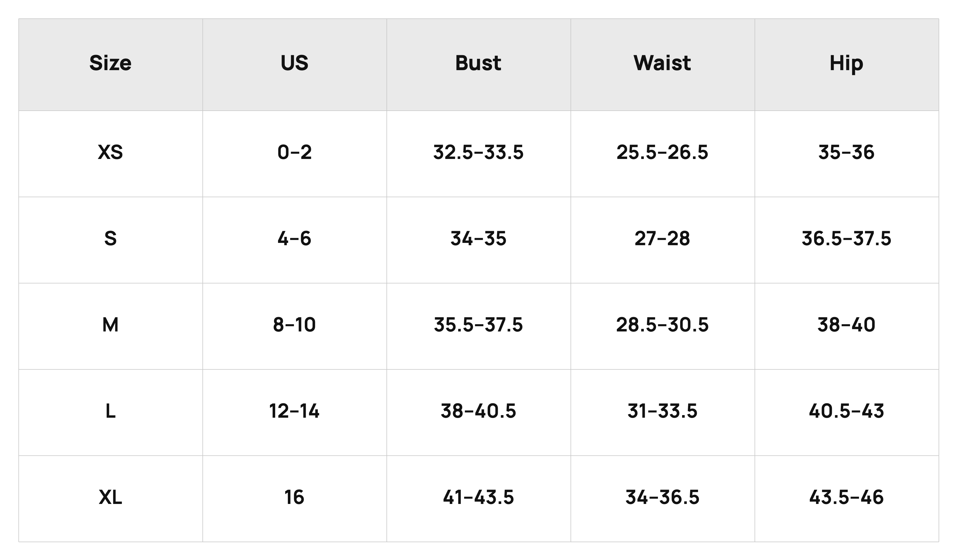Select hip measurement 43.5–46
Screen dimensions: 957x560
pyautogui.click(x=847, y=497)
